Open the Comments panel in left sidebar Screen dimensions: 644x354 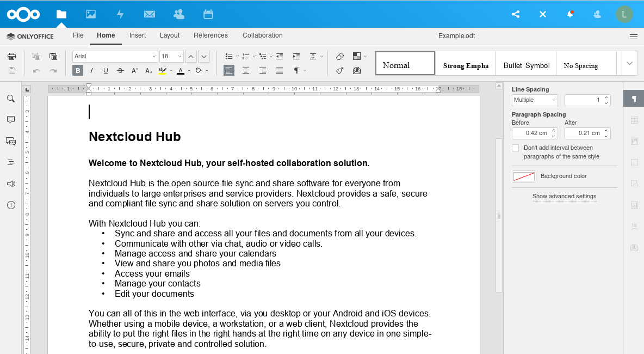pyautogui.click(x=11, y=119)
